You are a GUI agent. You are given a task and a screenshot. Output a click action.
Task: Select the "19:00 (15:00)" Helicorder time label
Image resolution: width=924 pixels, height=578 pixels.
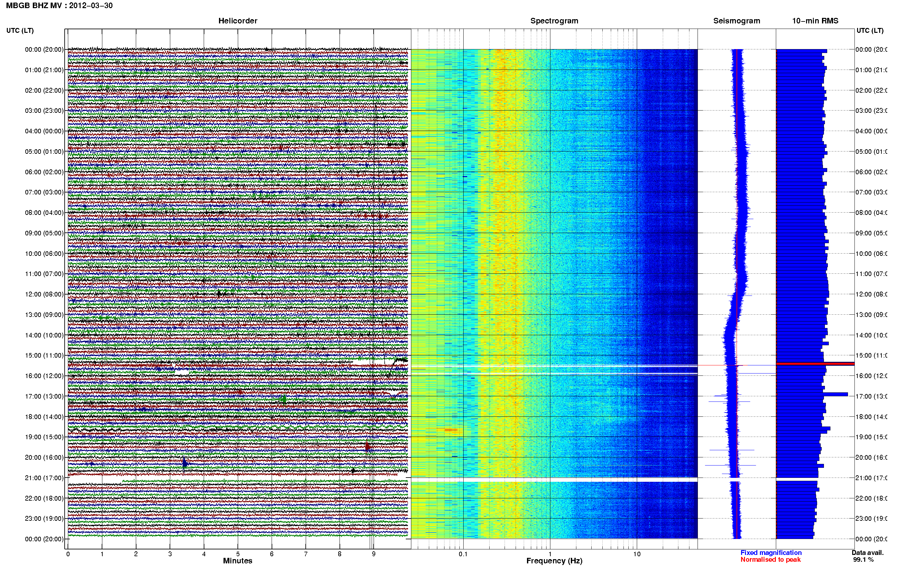pyautogui.click(x=44, y=437)
